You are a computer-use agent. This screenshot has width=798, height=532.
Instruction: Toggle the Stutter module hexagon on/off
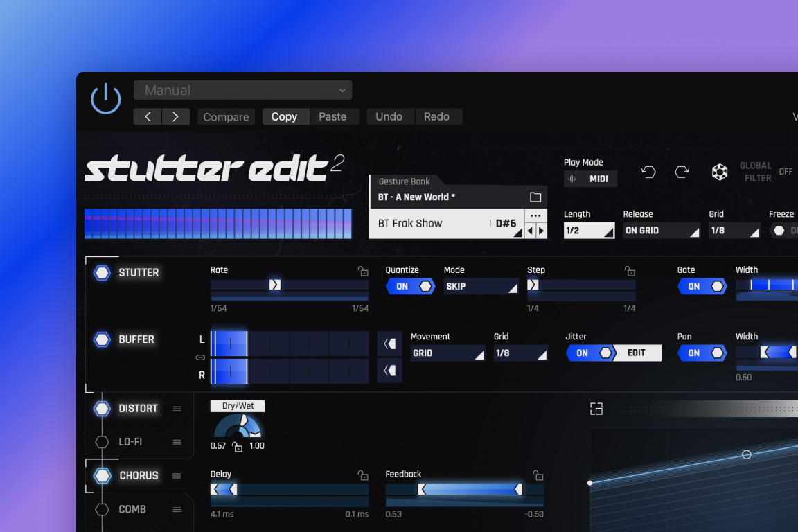pos(103,272)
